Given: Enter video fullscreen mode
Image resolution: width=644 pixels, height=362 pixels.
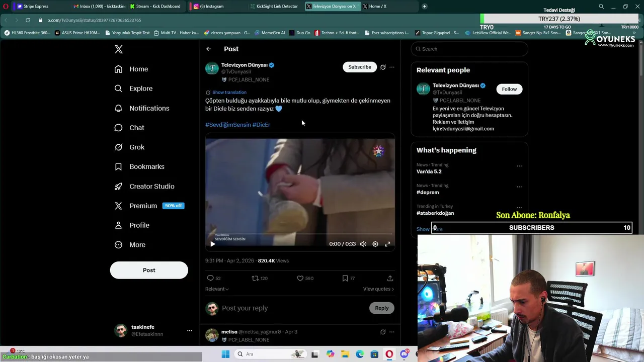Looking at the screenshot, I should (387, 244).
